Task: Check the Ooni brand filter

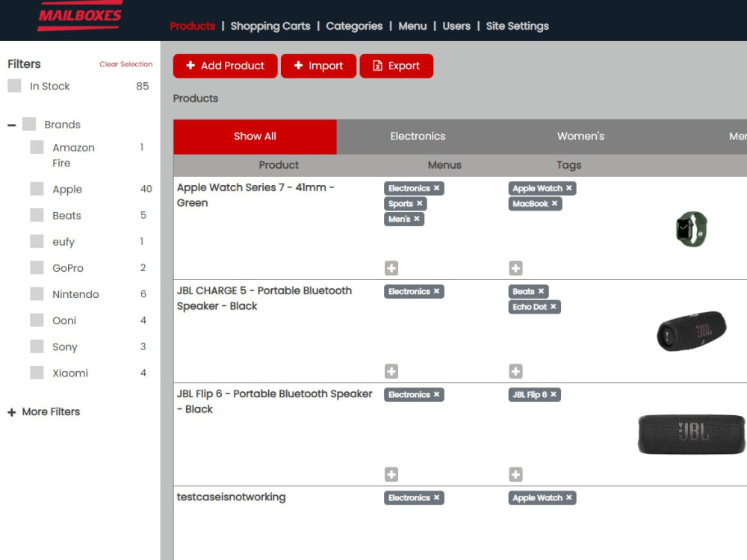Action: pyautogui.click(x=37, y=320)
